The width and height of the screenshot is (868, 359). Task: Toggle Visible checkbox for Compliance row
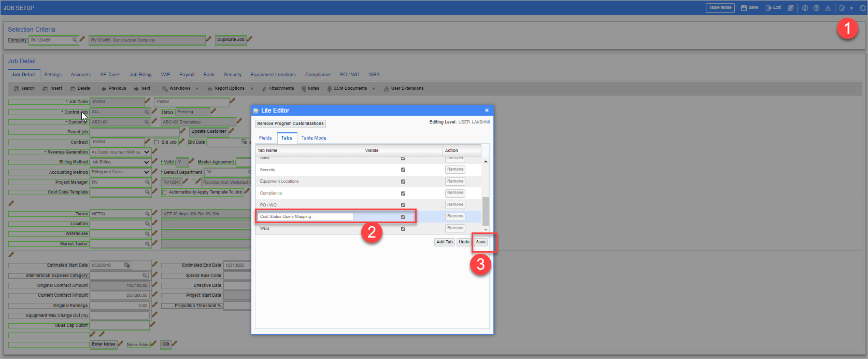point(403,193)
